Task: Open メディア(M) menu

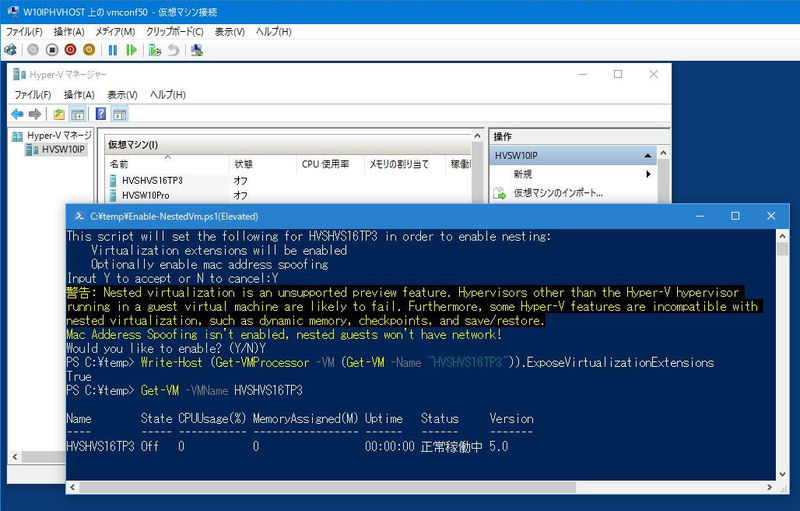Action: 115,32
